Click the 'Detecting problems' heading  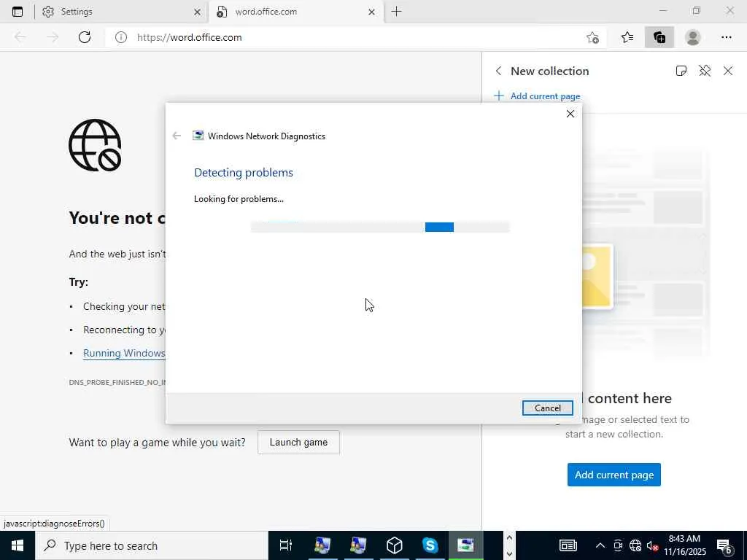point(244,172)
